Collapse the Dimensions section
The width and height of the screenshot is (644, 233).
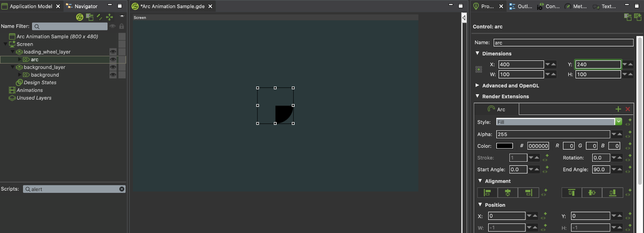(477, 53)
